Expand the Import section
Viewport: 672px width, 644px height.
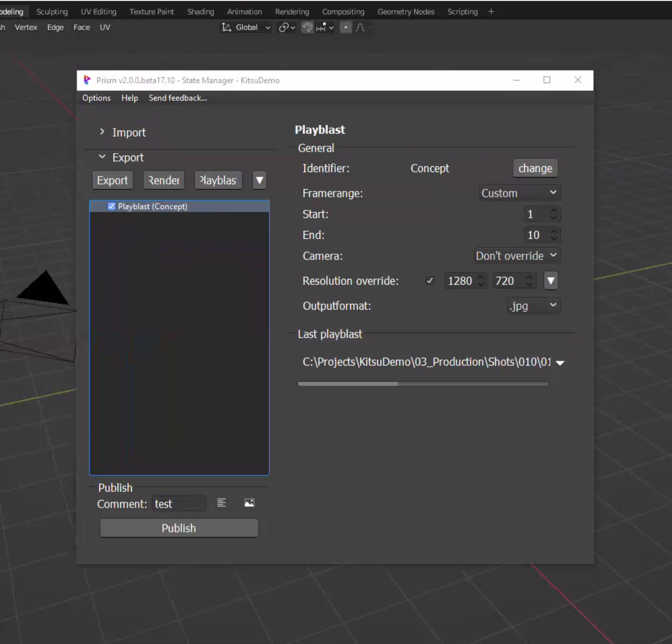point(123,133)
